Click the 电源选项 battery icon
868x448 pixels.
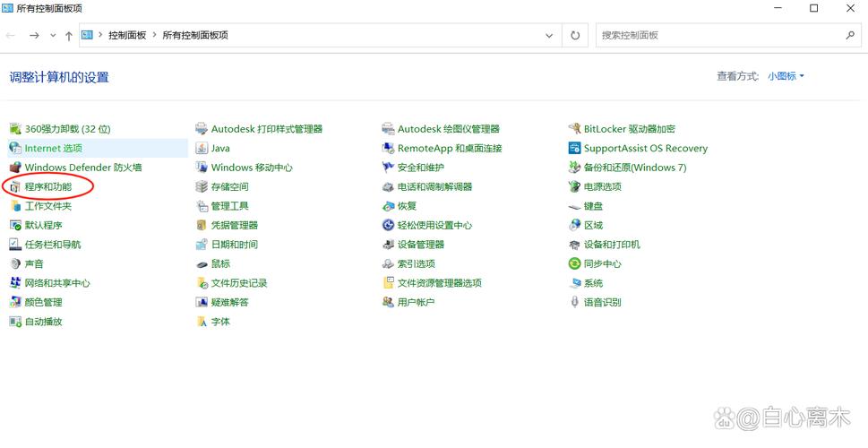click(x=574, y=186)
